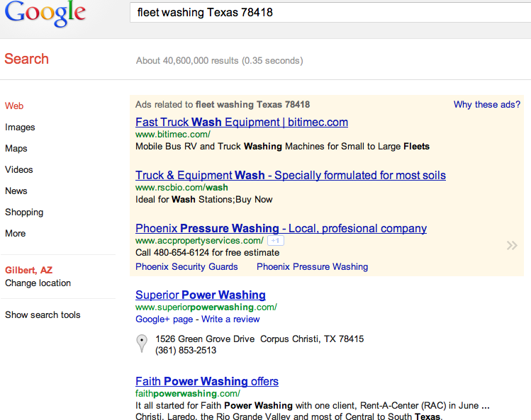Switch to Images search results
Viewport: 531px width, 420px height.
(20, 127)
